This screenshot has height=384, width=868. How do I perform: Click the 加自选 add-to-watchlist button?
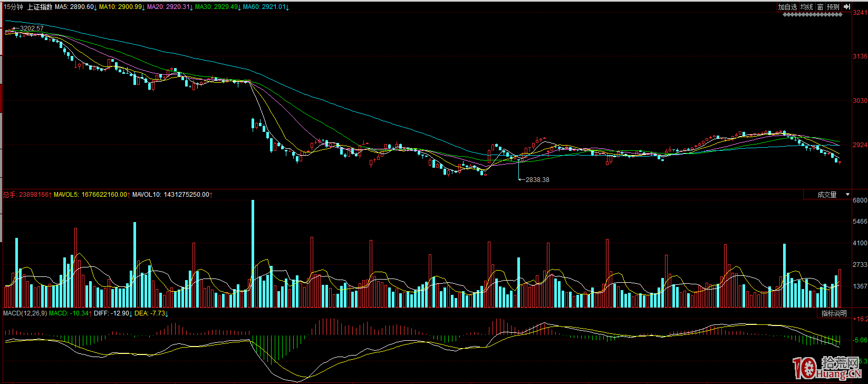pos(787,7)
